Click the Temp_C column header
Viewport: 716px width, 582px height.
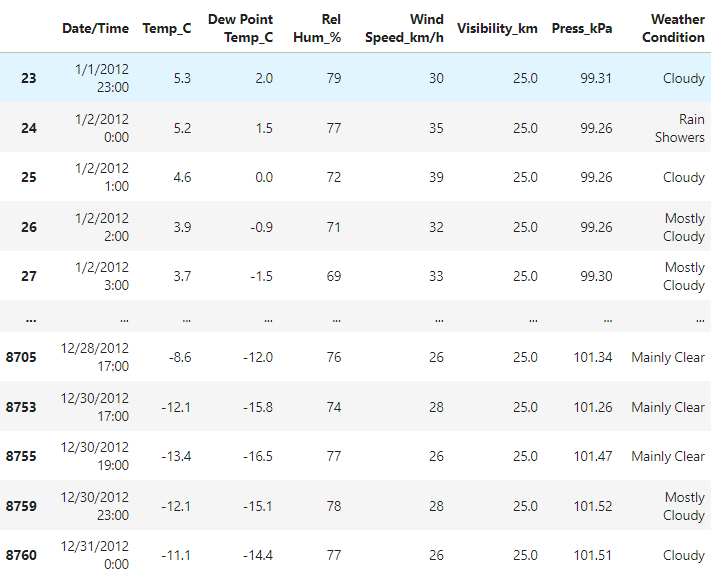(x=167, y=28)
